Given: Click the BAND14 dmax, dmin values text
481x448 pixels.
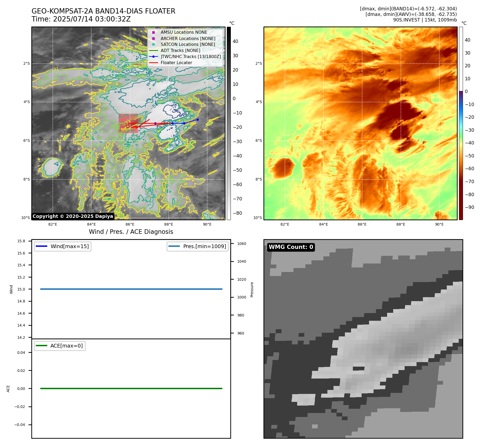Looking at the screenshot, I should coord(408,9).
